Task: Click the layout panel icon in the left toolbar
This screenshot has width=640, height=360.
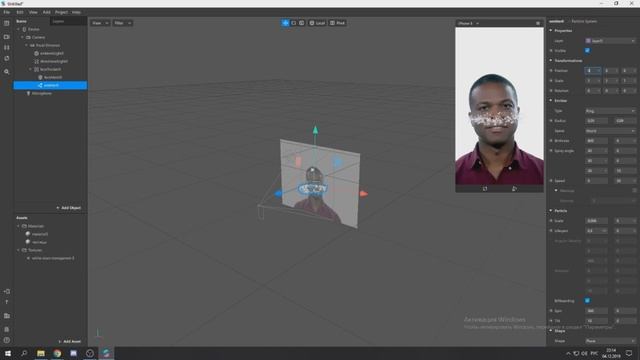Action: (7, 24)
